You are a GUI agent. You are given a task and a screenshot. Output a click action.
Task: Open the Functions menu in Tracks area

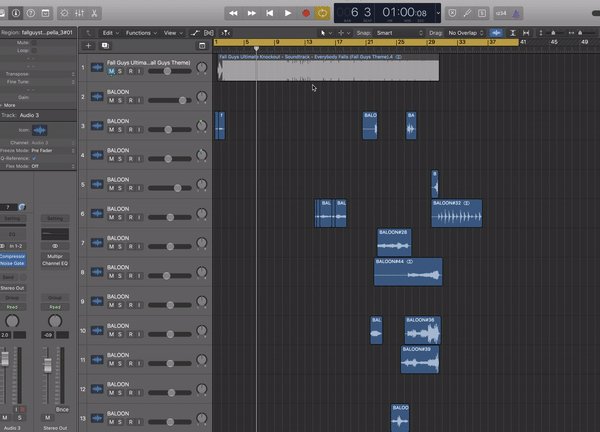(x=141, y=33)
